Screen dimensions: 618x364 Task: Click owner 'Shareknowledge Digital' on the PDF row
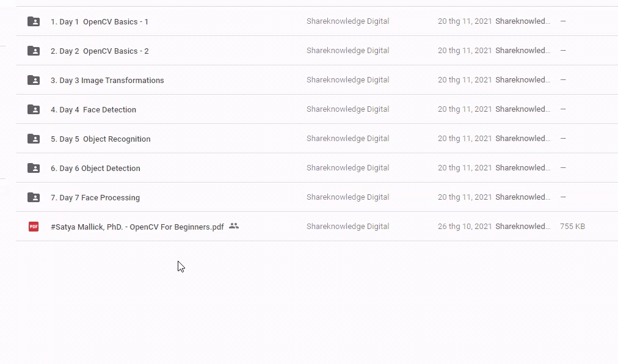pos(347,227)
